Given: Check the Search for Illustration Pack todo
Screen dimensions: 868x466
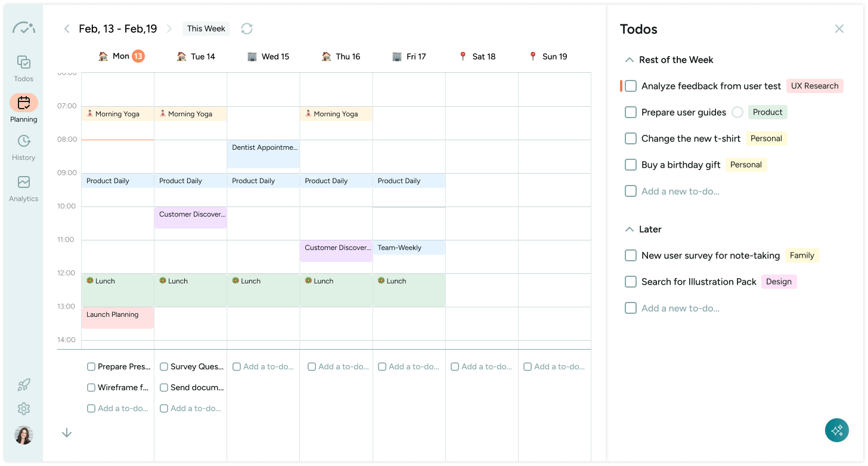Looking at the screenshot, I should click(631, 282).
